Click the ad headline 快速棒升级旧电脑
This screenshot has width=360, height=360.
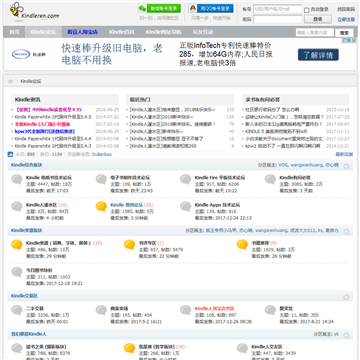pyautogui.click(x=112, y=54)
